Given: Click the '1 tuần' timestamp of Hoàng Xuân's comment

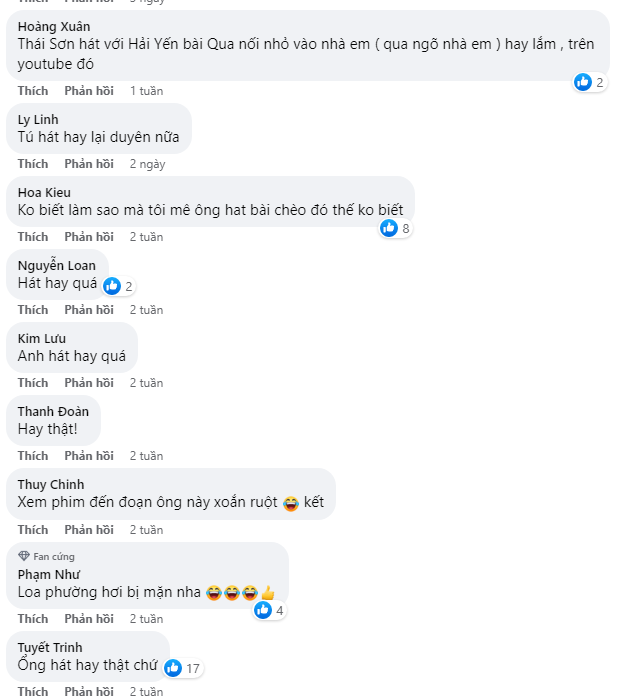Looking at the screenshot, I should click(146, 91).
